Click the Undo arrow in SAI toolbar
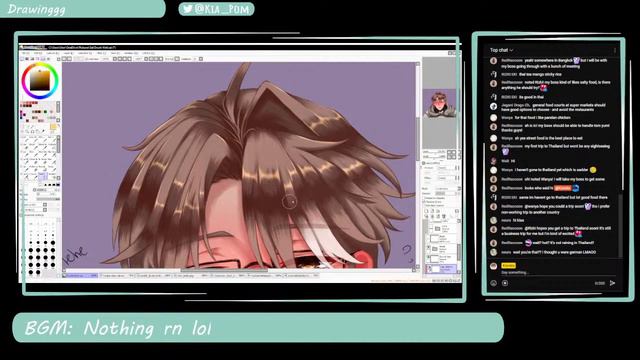 point(64,59)
